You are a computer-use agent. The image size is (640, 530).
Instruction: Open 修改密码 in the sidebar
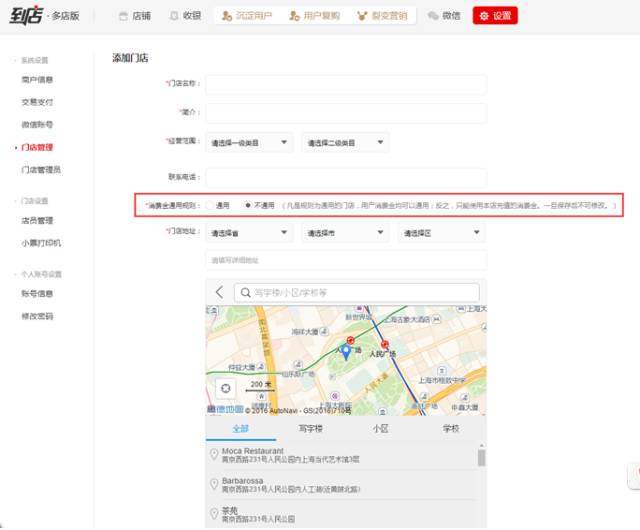tap(37, 316)
